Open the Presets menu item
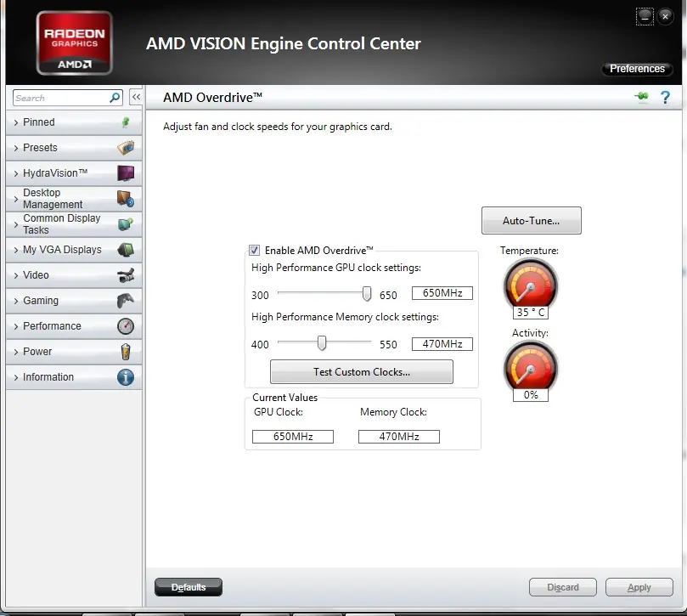The width and height of the screenshot is (687, 616). tap(74, 148)
